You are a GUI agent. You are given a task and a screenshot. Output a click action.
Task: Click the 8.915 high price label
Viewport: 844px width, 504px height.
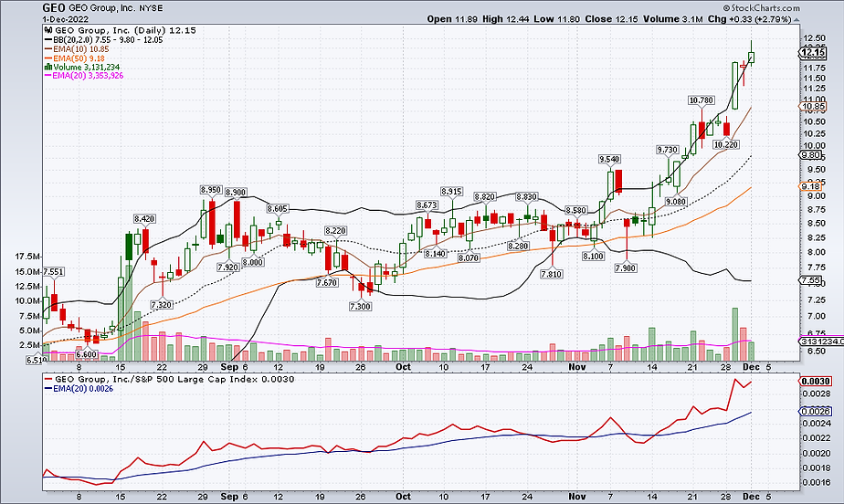coord(451,192)
